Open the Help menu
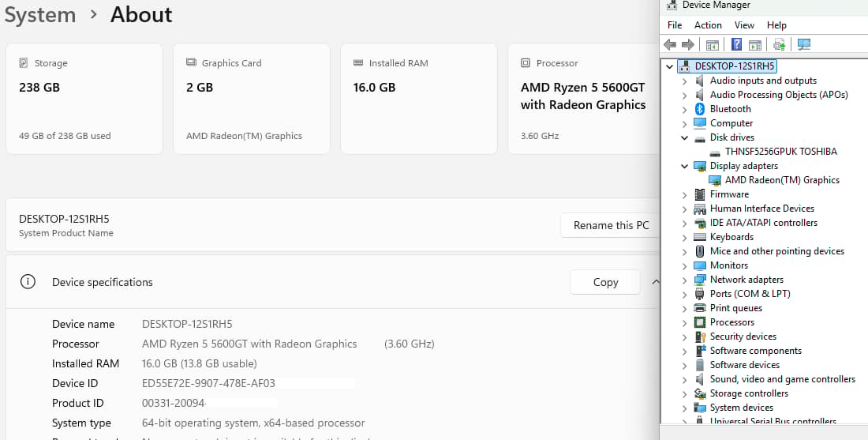Image resolution: width=868 pixels, height=440 pixels. [776, 25]
